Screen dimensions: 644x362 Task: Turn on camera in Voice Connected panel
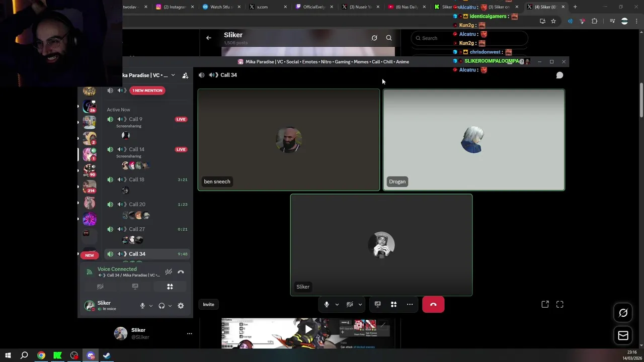(x=100, y=287)
